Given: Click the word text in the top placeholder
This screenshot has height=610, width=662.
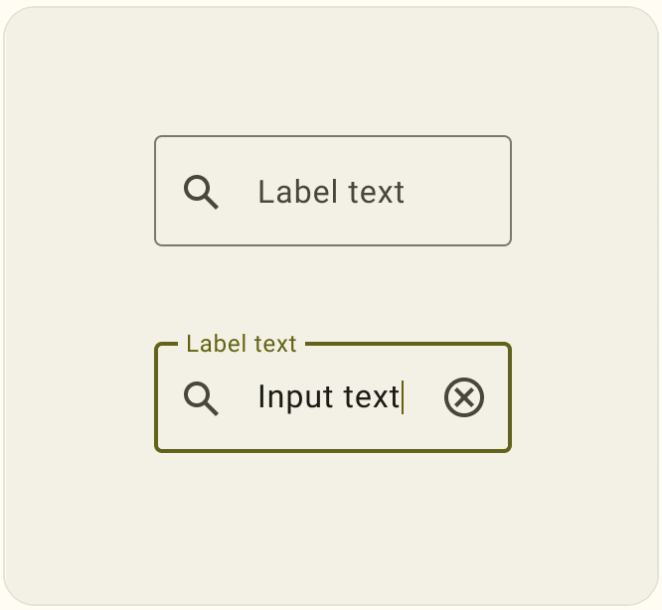Looking at the screenshot, I should [x=376, y=191].
